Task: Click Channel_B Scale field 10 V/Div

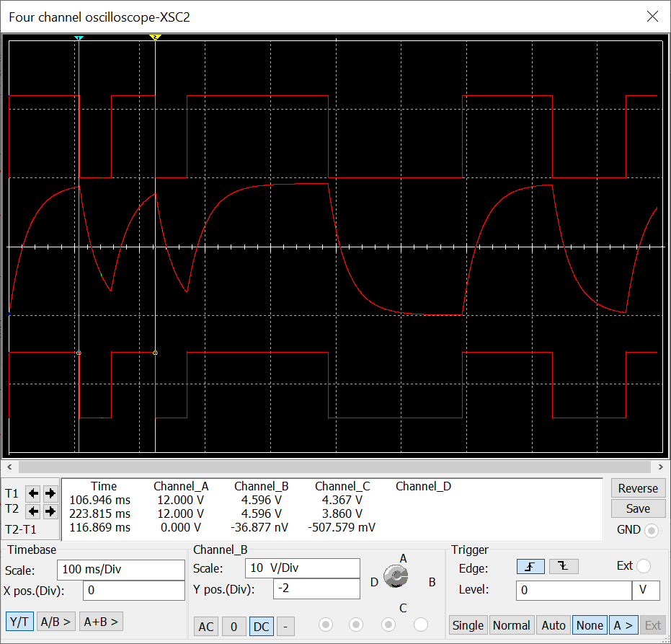Action: coord(303,568)
